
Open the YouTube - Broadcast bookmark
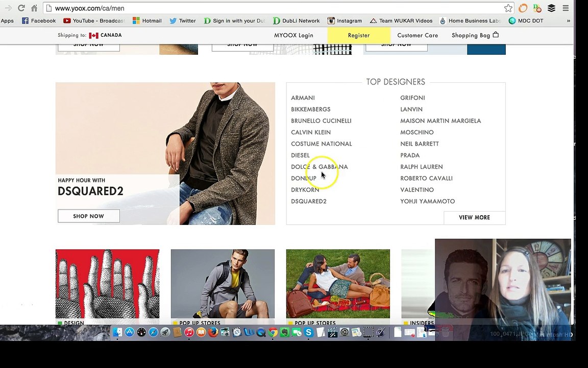94,20
